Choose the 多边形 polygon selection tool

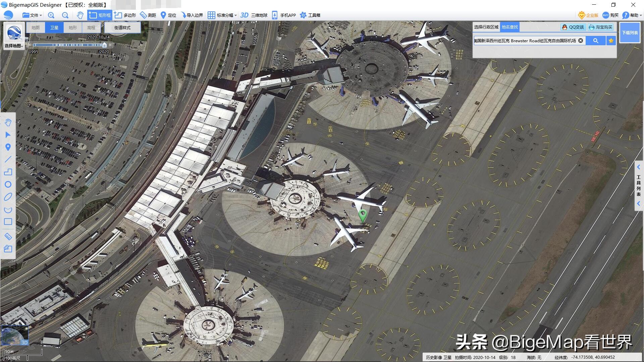[x=125, y=15]
